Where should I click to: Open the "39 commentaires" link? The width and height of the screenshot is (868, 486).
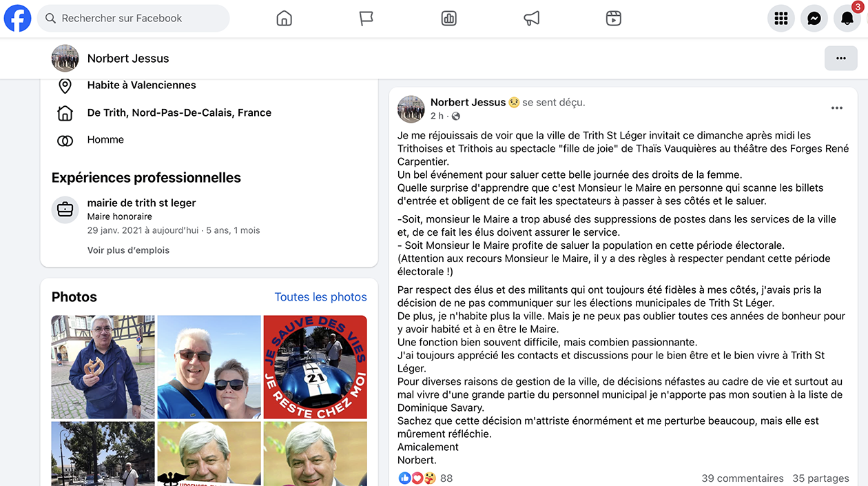[x=743, y=478]
